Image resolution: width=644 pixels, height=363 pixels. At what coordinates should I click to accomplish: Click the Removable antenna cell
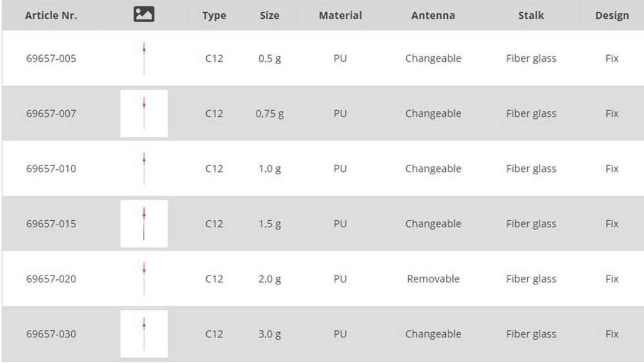tap(433, 279)
